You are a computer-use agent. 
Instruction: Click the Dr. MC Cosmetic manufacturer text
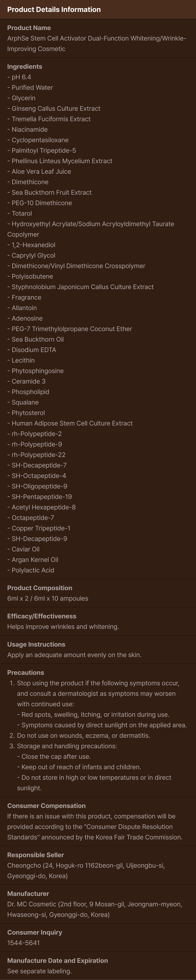point(95,909)
